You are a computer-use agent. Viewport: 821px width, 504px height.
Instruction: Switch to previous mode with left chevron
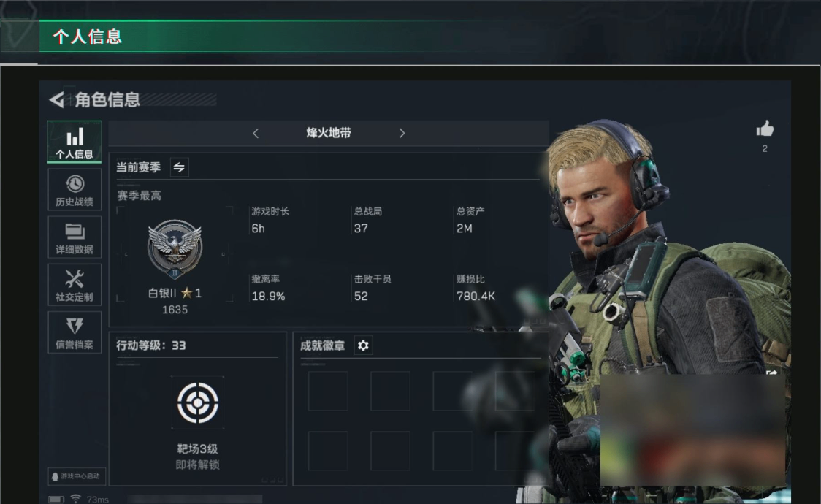[x=256, y=134]
